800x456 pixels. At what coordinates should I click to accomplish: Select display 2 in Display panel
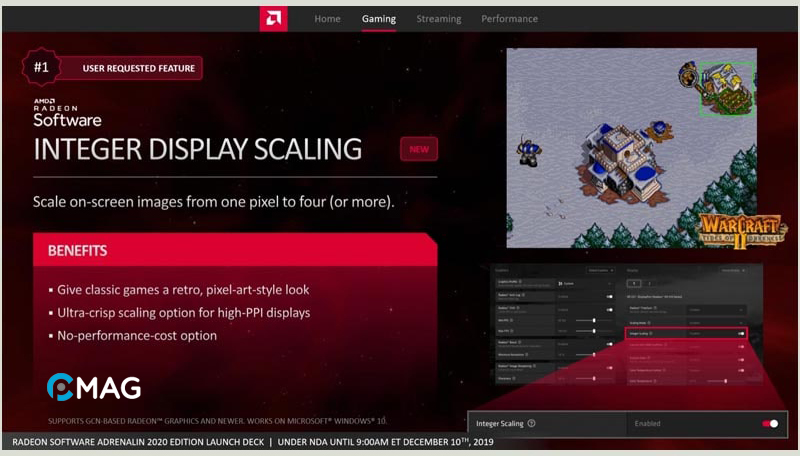click(649, 284)
